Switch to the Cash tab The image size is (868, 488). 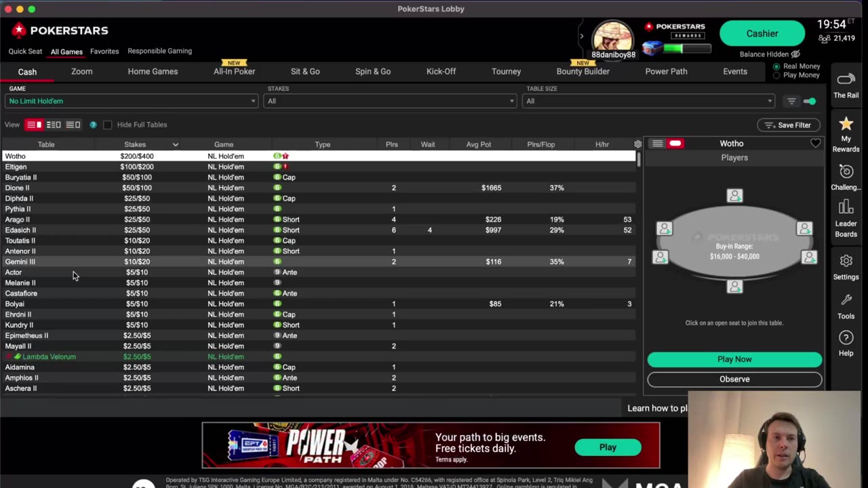coord(27,72)
